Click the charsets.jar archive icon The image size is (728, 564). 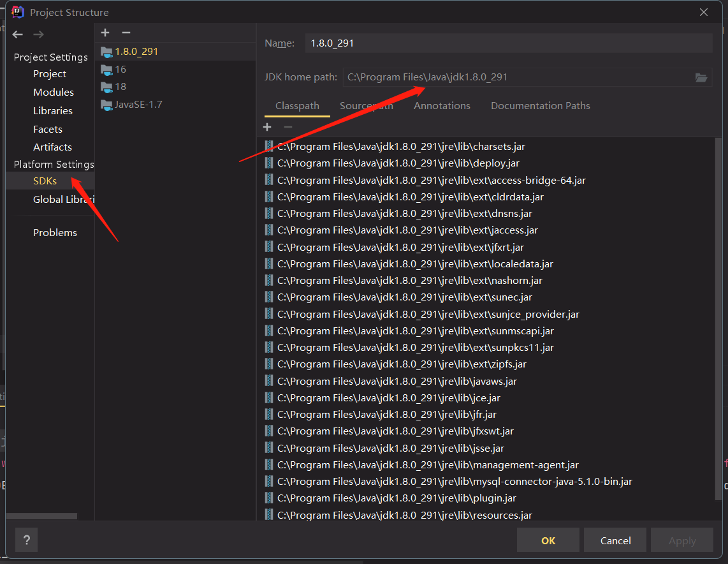pyautogui.click(x=269, y=146)
